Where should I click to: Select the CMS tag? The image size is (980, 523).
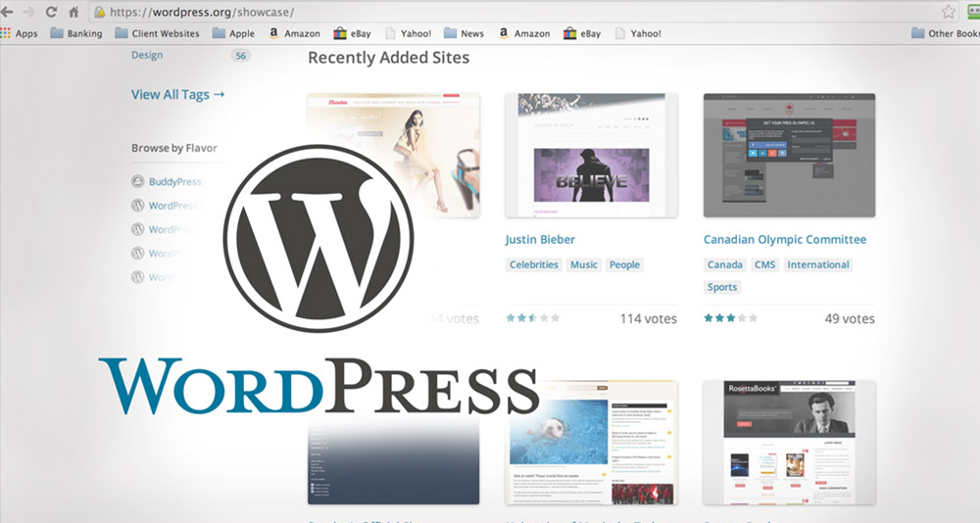coord(765,265)
